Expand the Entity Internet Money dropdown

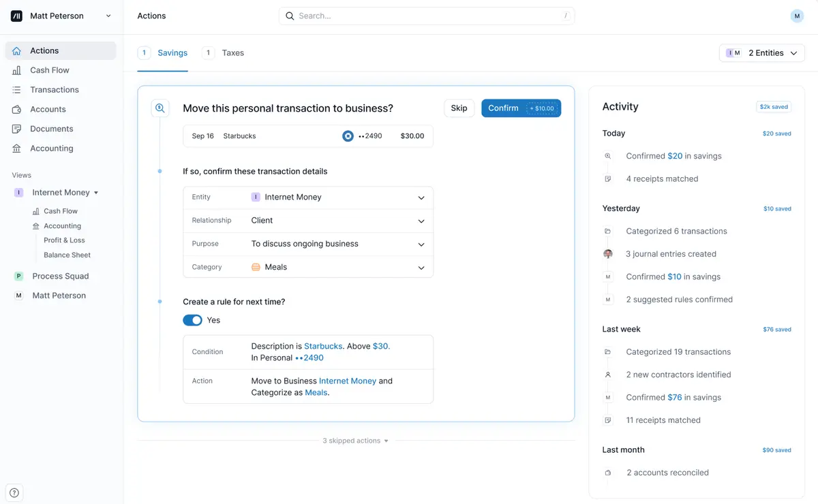[308, 198]
